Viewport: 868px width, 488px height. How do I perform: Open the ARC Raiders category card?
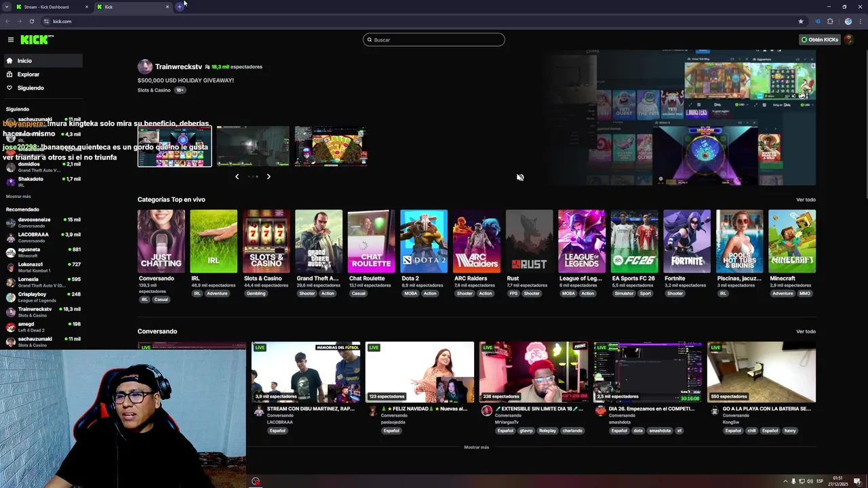[x=477, y=241]
